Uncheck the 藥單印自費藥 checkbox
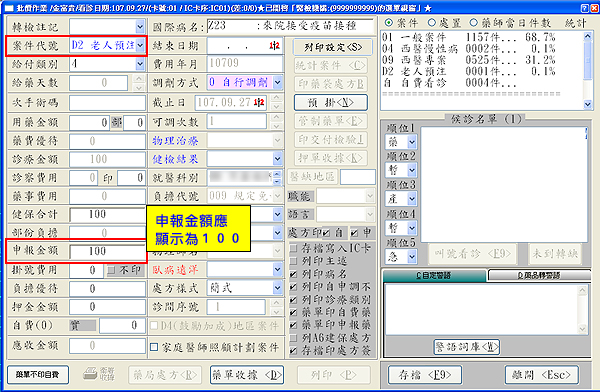The height and width of the screenshot is (392, 600). click(293, 312)
